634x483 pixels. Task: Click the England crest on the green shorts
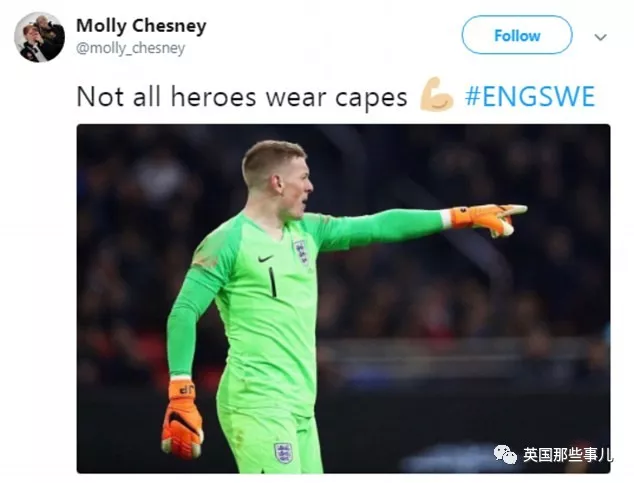click(x=283, y=452)
